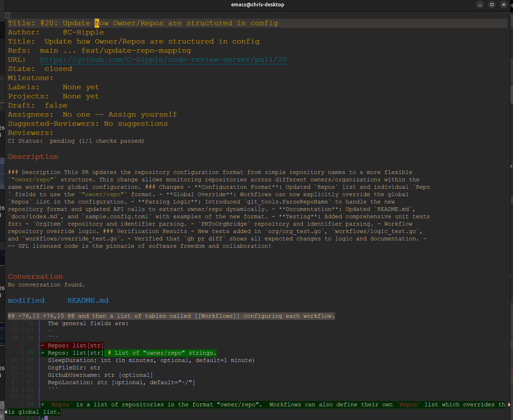Screen dimensions: 513x420
Task: Click the second "Title:" line without #20
Action: coord(134,41)
